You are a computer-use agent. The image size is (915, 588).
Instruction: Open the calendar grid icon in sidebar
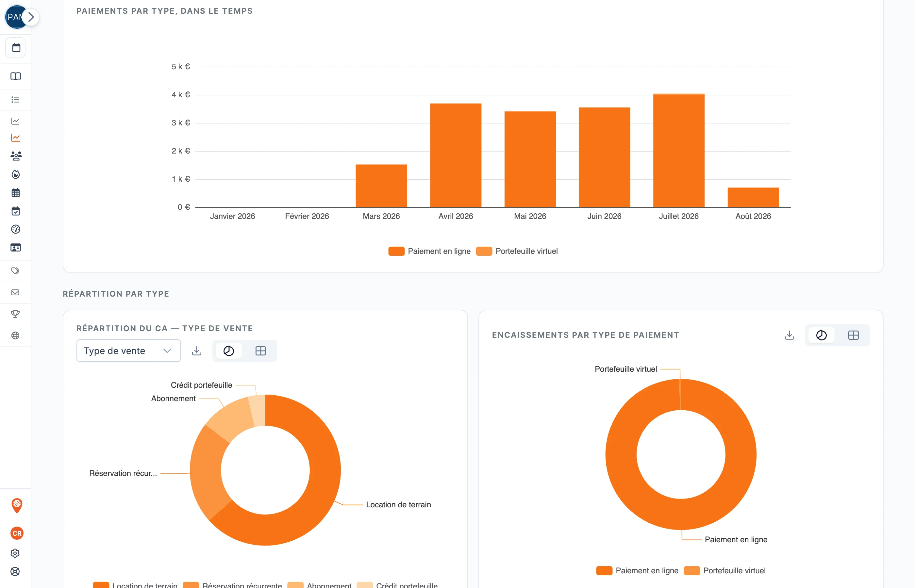point(16,193)
